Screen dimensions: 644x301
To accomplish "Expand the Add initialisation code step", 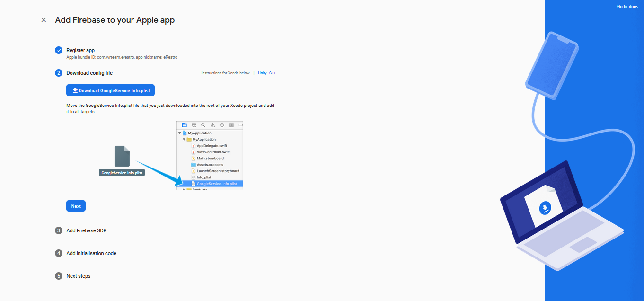I will [91, 253].
